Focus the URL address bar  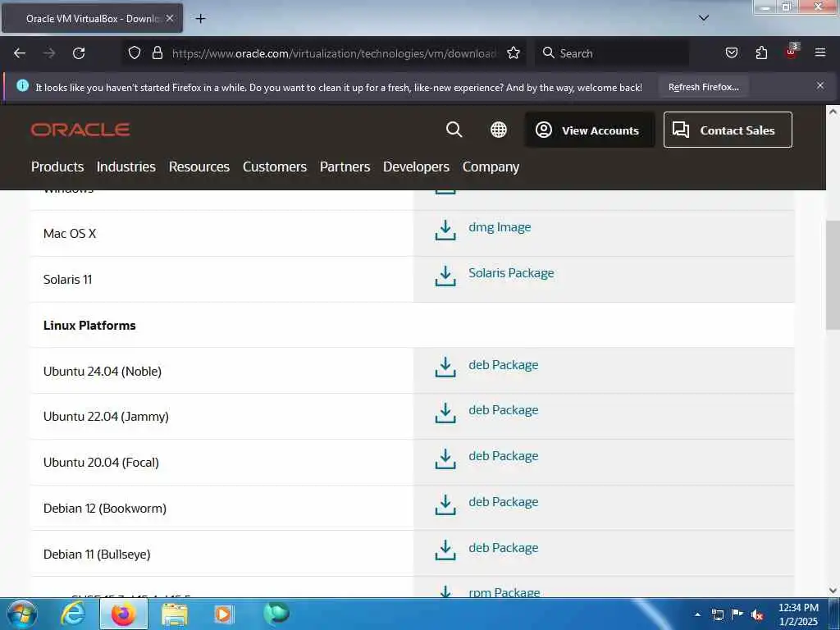(x=334, y=53)
